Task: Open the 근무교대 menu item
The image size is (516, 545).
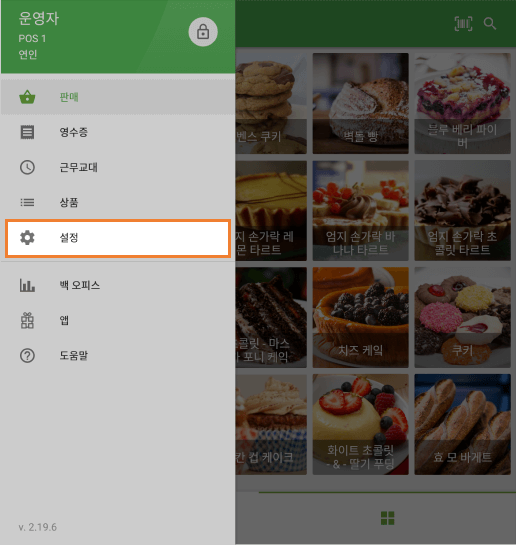Action: click(x=118, y=167)
